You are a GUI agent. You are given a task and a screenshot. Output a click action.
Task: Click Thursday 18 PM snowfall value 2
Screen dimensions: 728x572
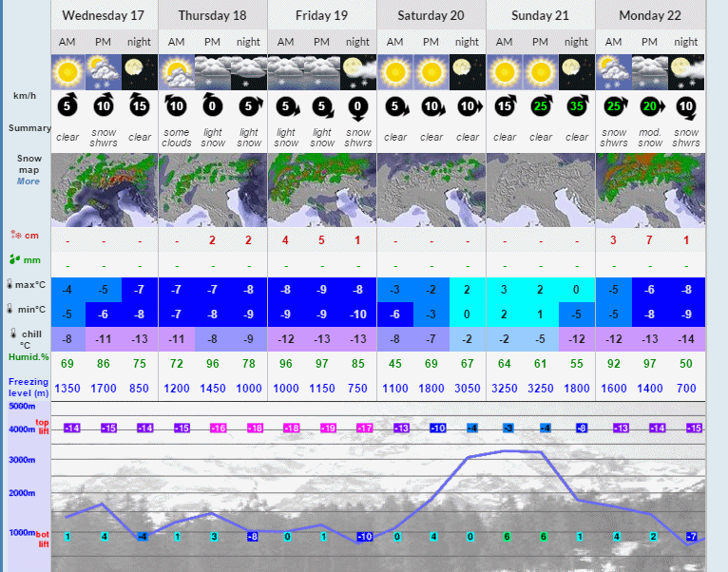[x=212, y=240]
